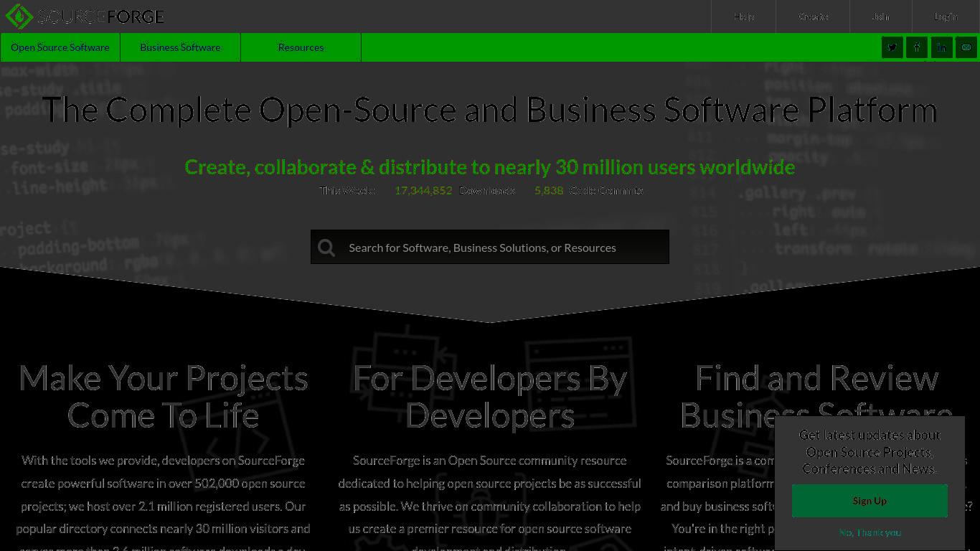
Task: Open the Help link in header
Action: (x=744, y=17)
